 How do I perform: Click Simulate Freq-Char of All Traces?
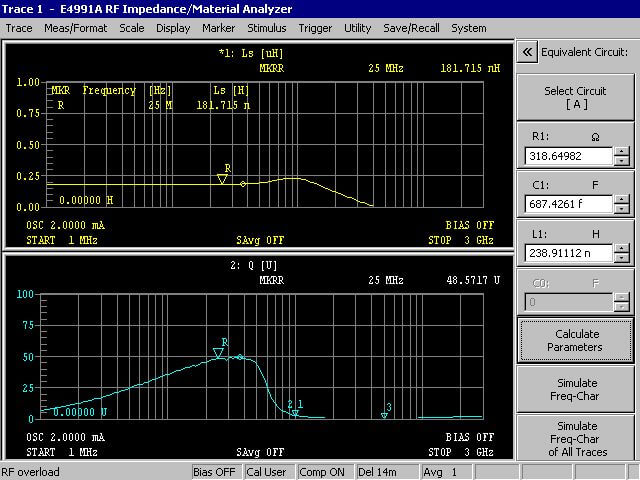576,438
